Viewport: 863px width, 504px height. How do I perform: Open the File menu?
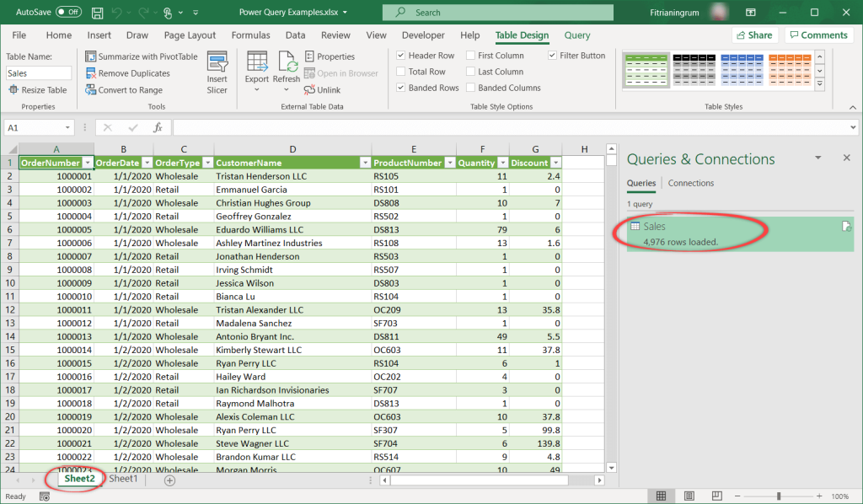pos(19,35)
